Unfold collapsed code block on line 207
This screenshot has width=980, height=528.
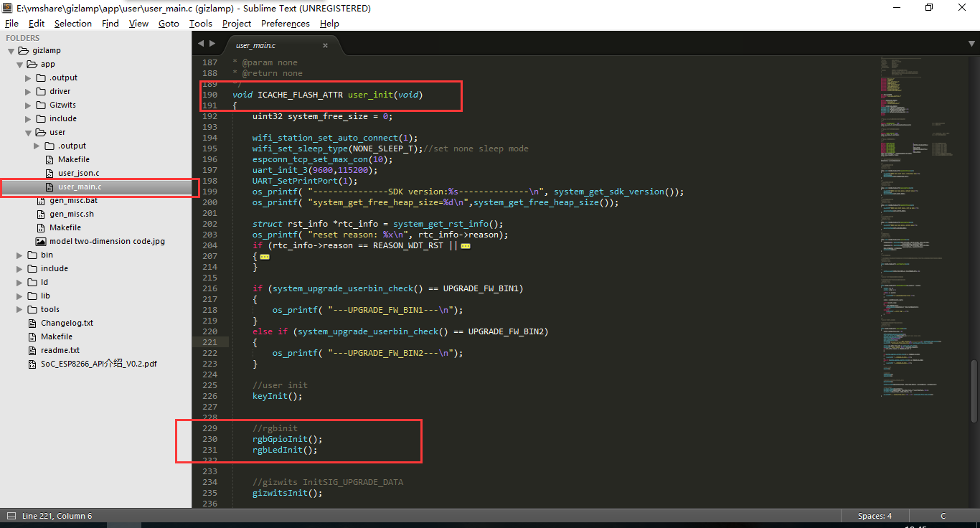(264, 256)
